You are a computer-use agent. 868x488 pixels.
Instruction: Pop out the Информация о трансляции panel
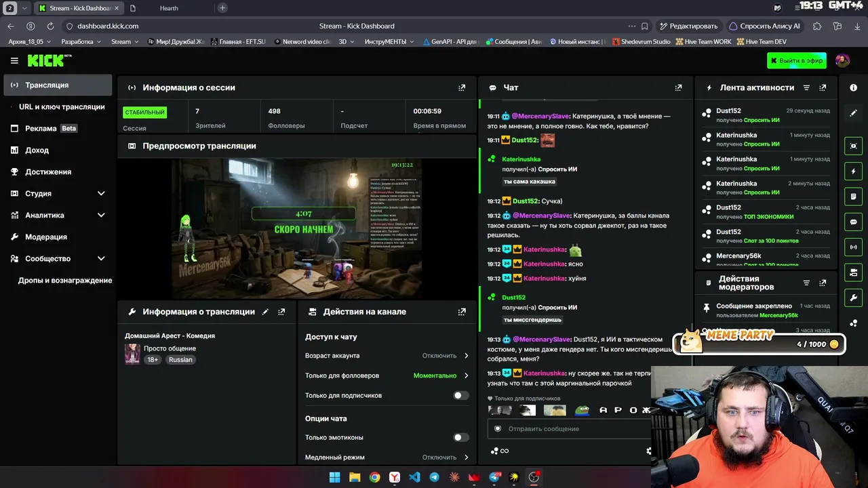pos(281,312)
